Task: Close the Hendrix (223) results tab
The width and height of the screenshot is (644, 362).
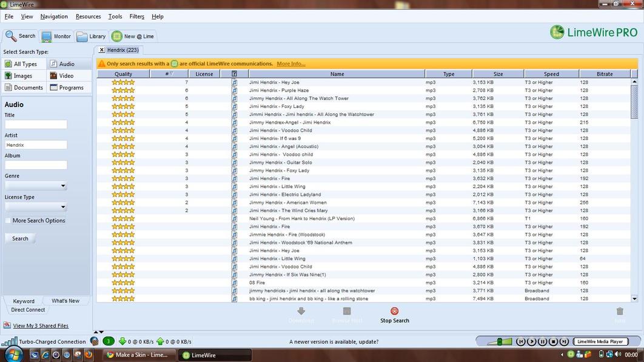Action: tap(102, 50)
